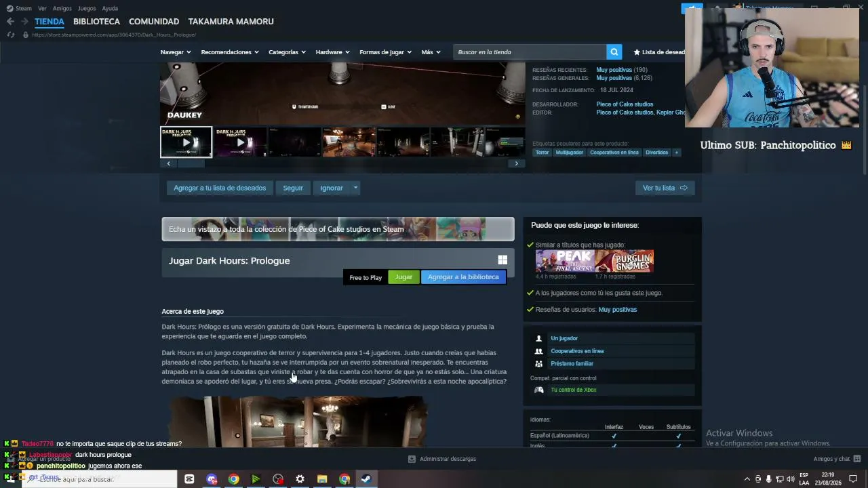Open the dropdown arrow beside Ignorar
This screenshot has height=488, width=868.
point(355,188)
